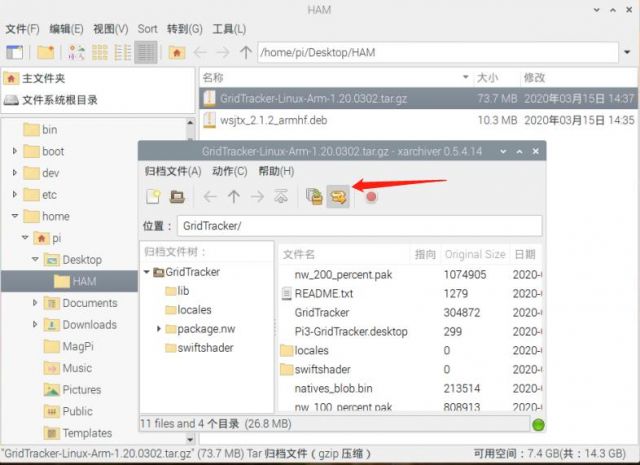Open Sort menu in file manager

147,29
